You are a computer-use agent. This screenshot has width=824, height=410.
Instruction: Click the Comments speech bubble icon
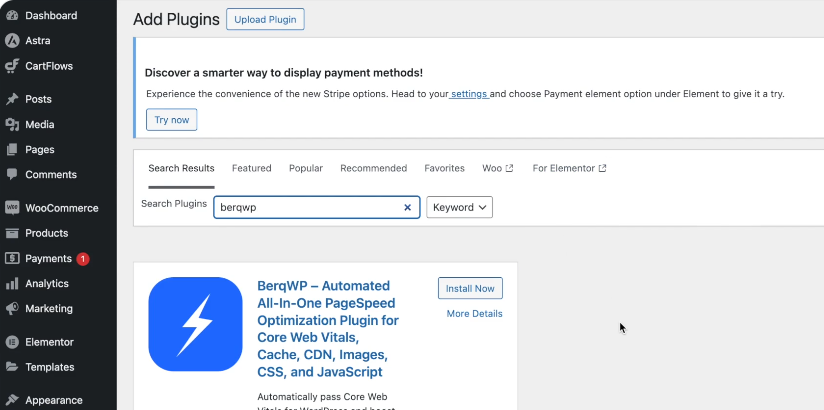12,175
